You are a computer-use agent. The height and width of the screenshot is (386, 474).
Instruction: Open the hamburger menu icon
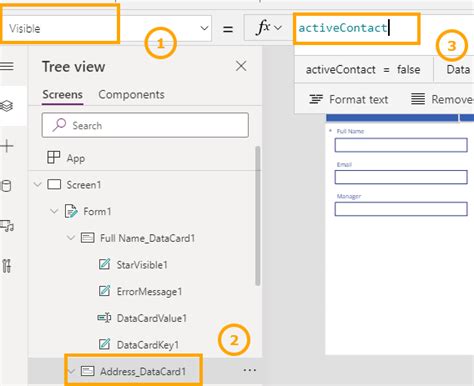(x=7, y=66)
